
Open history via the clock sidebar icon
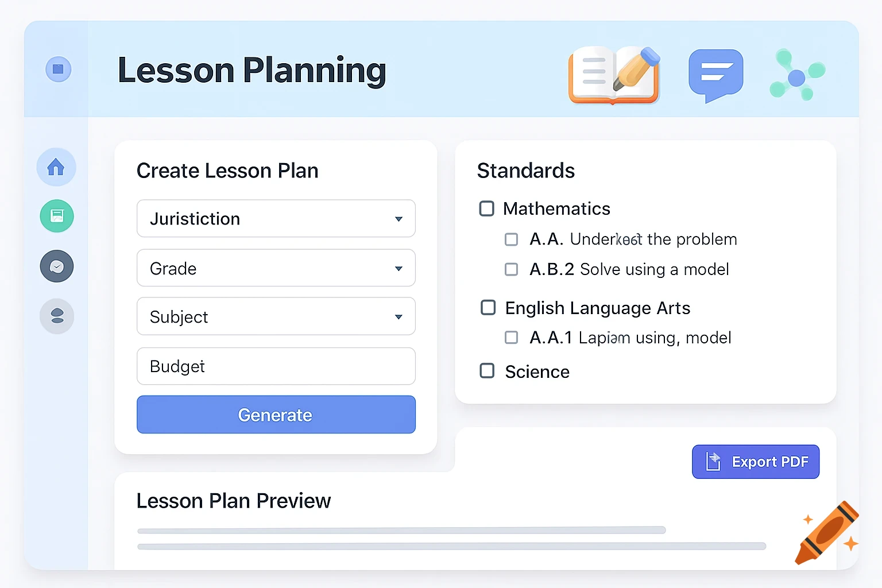[x=56, y=266]
